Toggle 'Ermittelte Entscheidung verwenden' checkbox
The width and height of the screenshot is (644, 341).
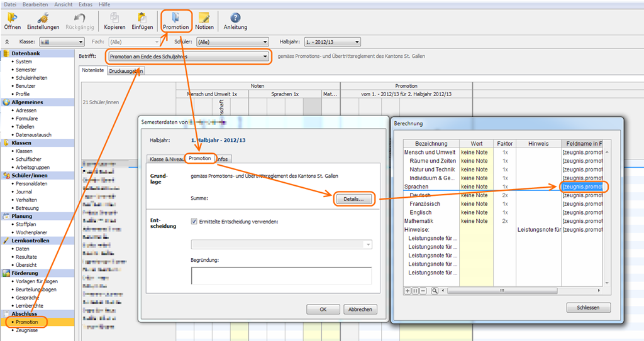pyautogui.click(x=194, y=221)
